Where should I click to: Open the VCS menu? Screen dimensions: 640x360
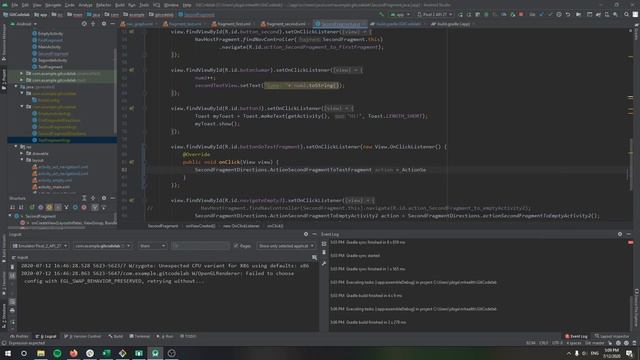[156, 5]
